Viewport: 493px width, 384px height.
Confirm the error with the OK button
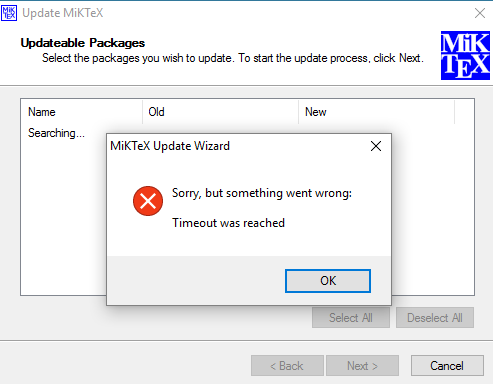click(x=328, y=281)
